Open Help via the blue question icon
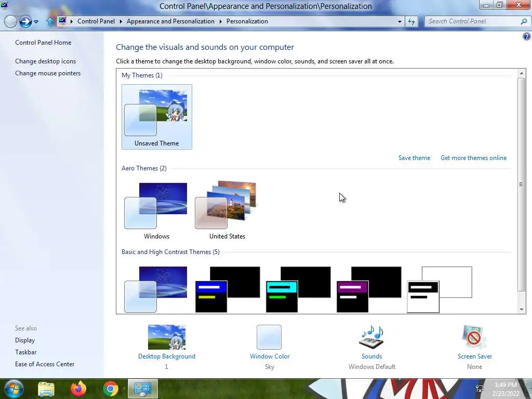 tap(527, 36)
